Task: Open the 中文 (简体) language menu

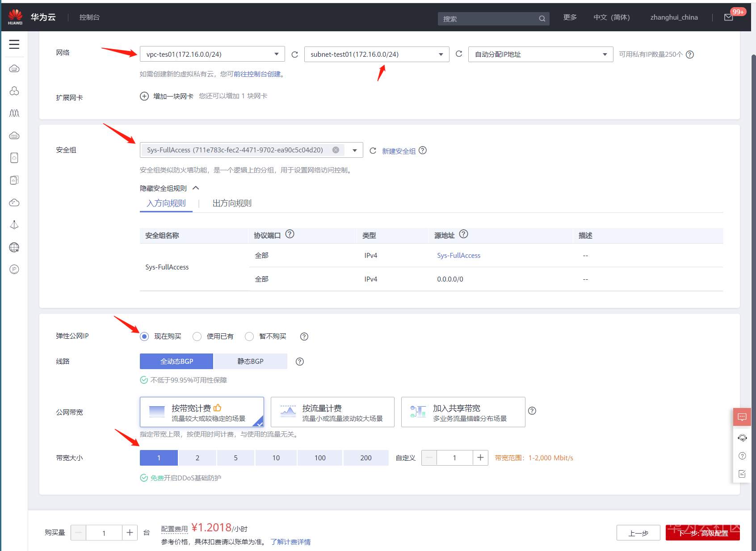Action: [611, 17]
